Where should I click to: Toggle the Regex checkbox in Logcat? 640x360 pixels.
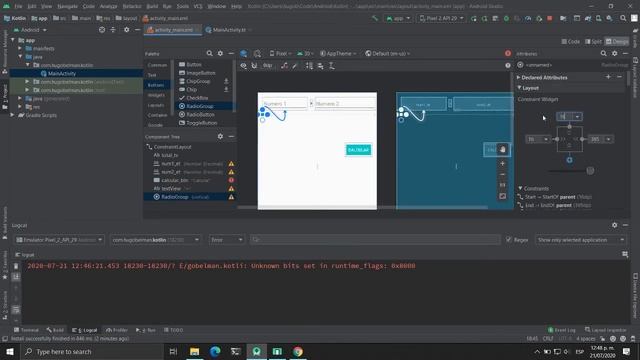(x=509, y=240)
